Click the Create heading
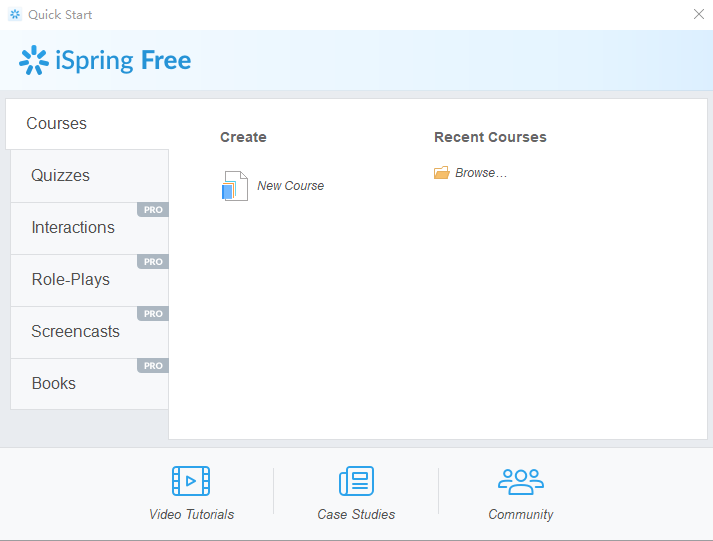Image resolution: width=713 pixels, height=541 pixels. pyautogui.click(x=243, y=137)
